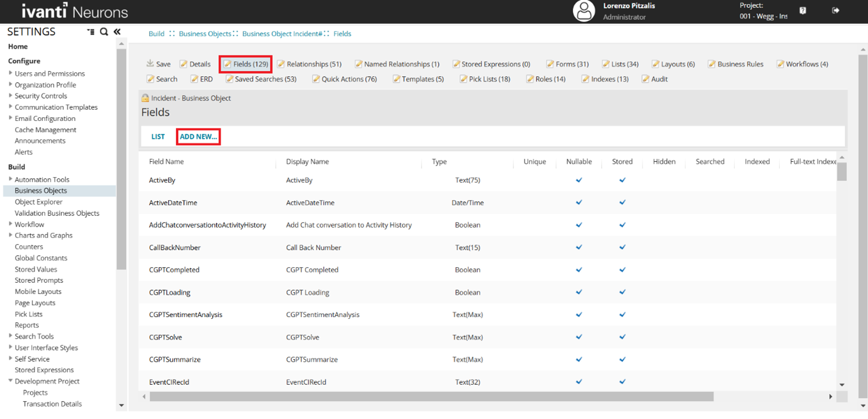Click Business Object Incident# breadcrumb link

[x=282, y=34]
